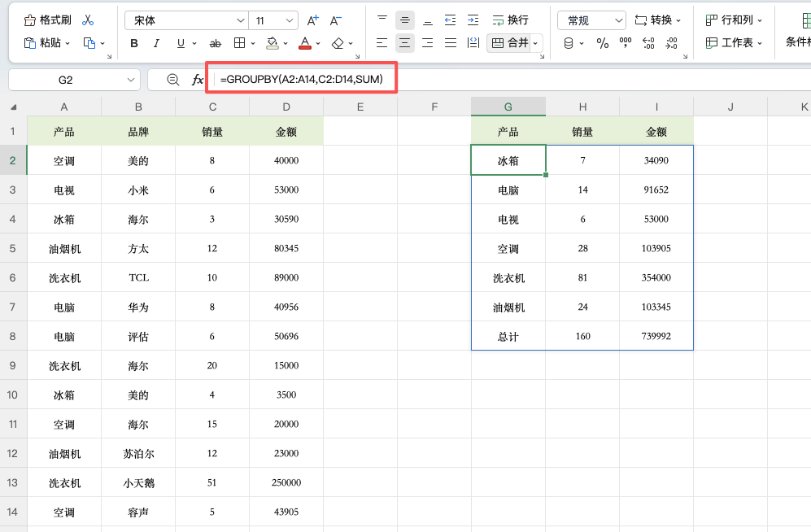
Task: Click the 品牌 header cell
Action: click(138, 131)
